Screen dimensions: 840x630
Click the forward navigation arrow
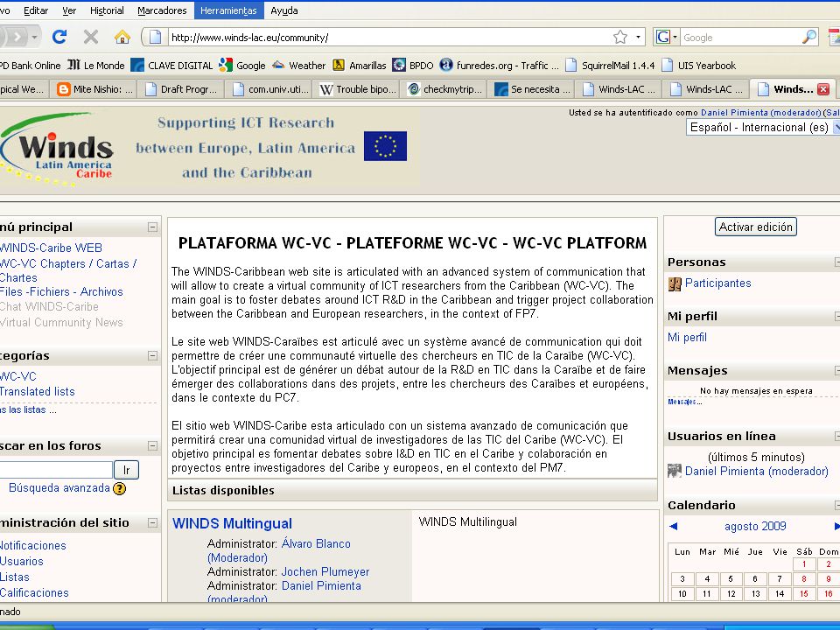pyautogui.click(x=17, y=37)
